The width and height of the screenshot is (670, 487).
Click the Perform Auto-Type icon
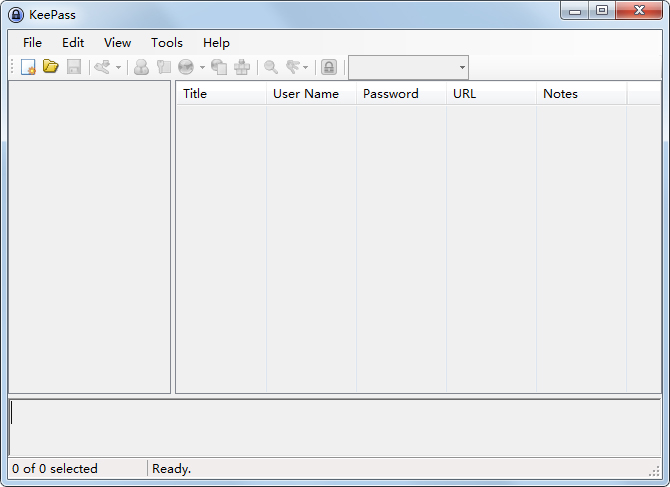[242, 67]
